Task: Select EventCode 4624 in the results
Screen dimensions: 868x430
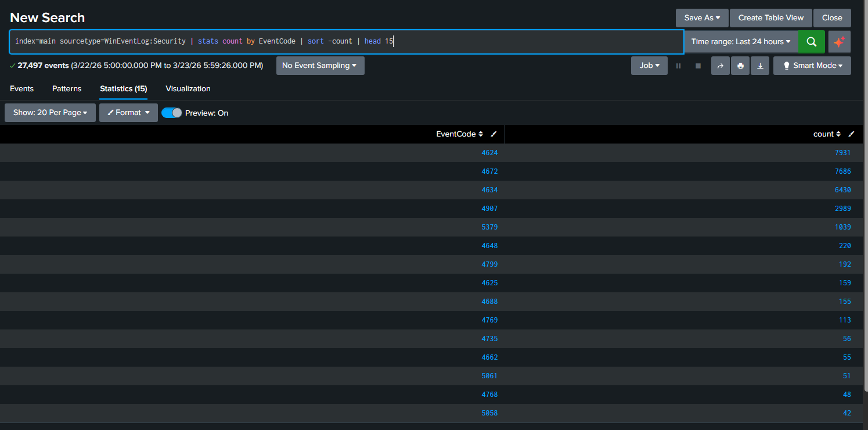Action: (x=489, y=152)
